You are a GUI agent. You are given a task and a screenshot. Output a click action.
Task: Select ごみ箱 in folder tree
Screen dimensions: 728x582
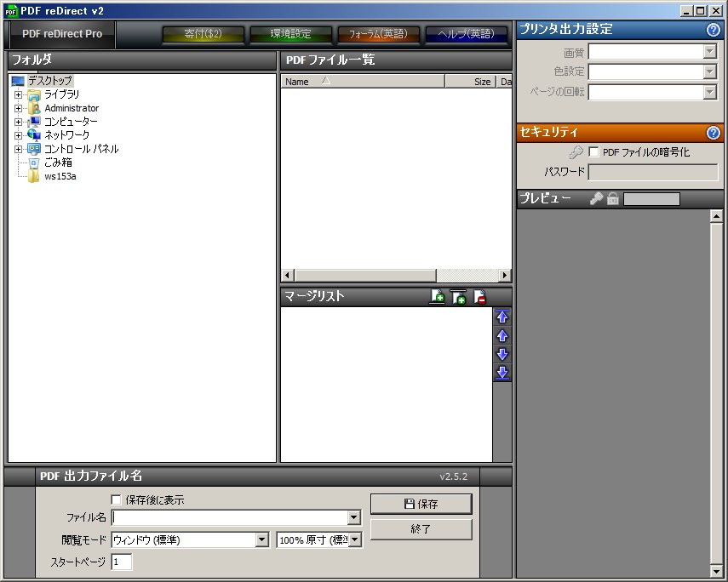pos(58,163)
